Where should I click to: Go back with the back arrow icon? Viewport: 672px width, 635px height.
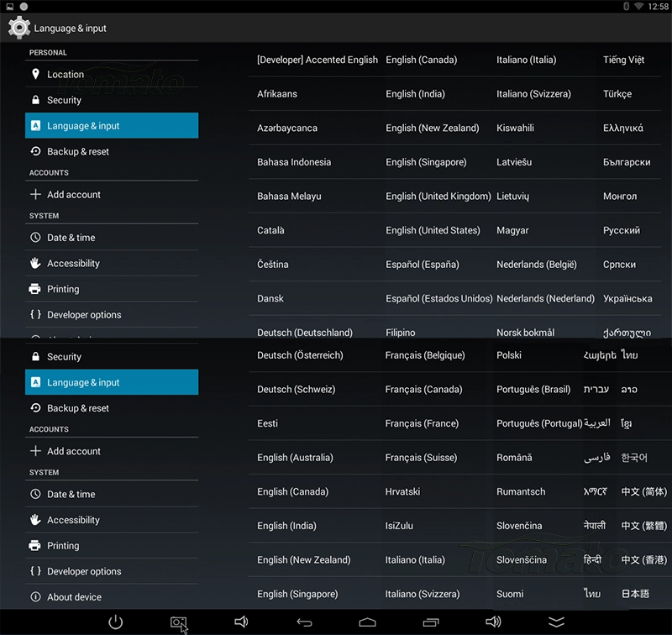pyautogui.click(x=304, y=622)
